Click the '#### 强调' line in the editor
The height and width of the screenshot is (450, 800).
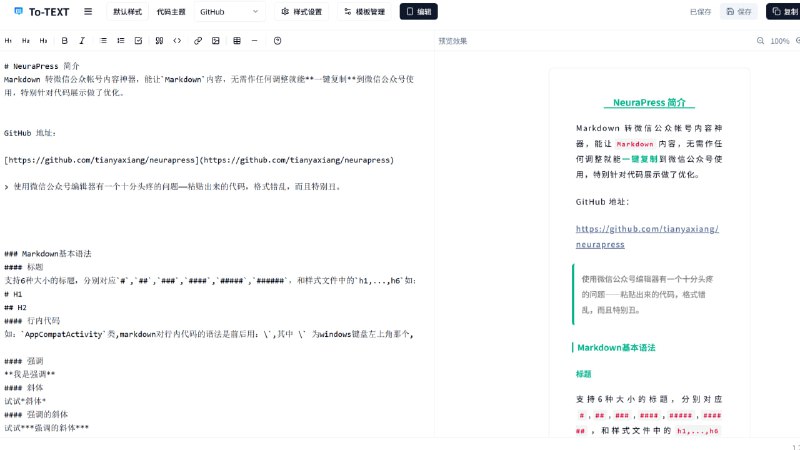coord(24,361)
